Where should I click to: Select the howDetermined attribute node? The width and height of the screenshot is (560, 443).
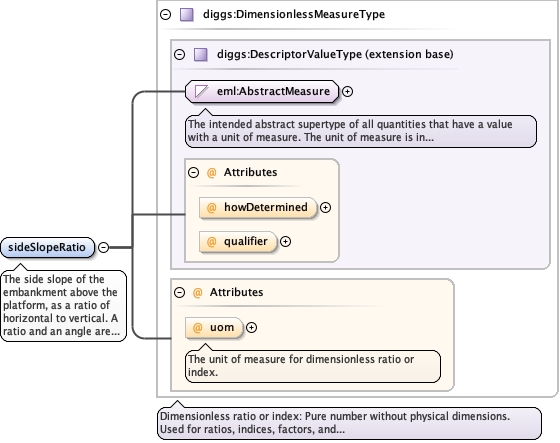pyautogui.click(x=258, y=208)
